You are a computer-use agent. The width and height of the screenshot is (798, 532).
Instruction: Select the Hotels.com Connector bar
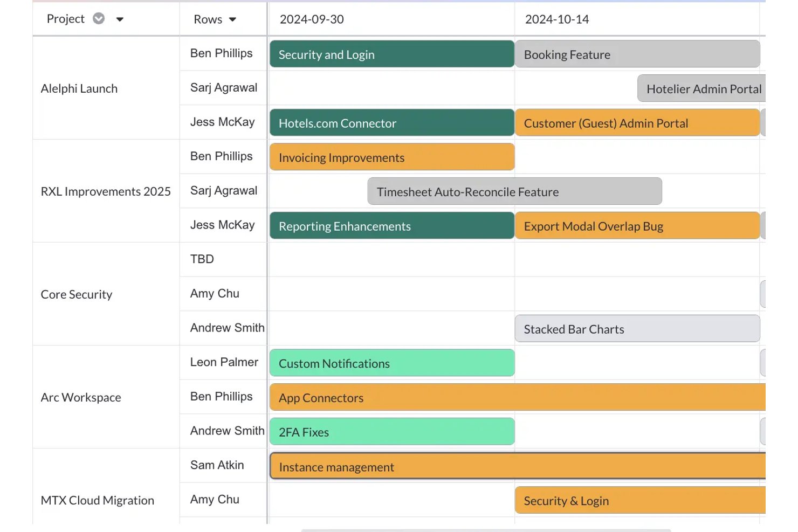click(392, 123)
